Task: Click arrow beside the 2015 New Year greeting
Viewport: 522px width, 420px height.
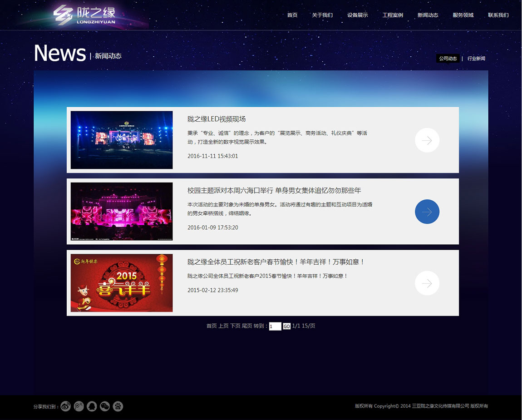Action: [427, 283]
